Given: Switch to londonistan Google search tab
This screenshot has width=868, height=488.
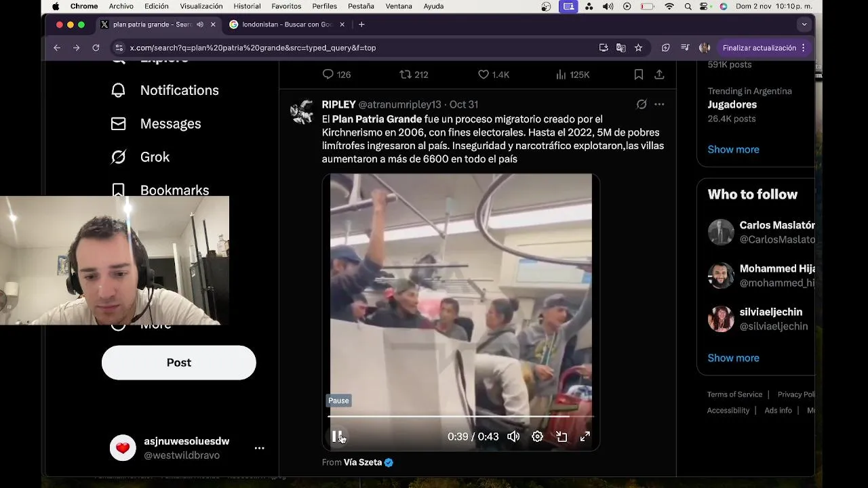Looking at the screenshot, I should [288, 24].
